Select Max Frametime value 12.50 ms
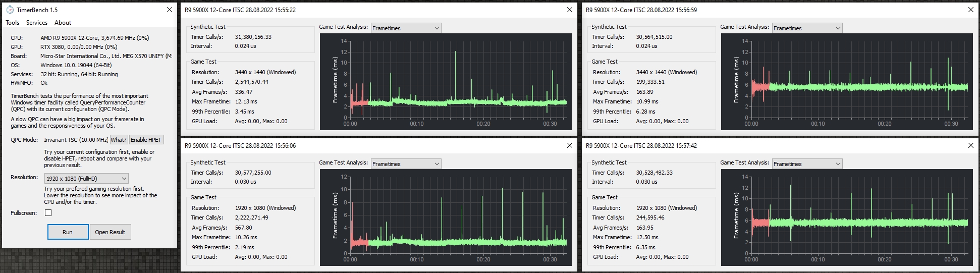980x273 pixels. [647, 237]
